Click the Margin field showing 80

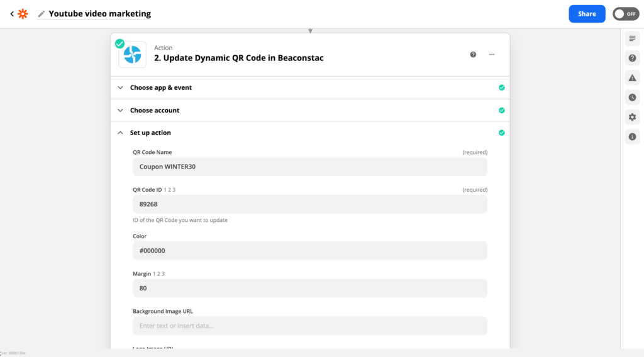pyautogui.click(x=309, y=288)
